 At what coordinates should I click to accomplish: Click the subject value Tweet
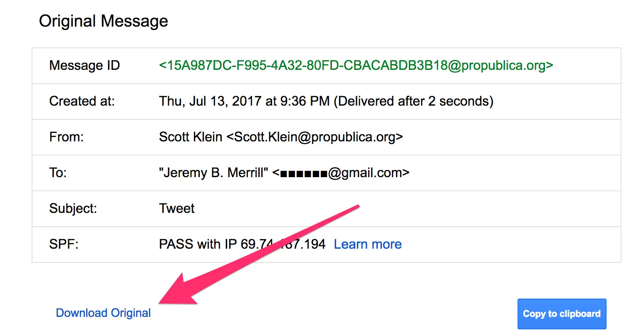(177, 208)
